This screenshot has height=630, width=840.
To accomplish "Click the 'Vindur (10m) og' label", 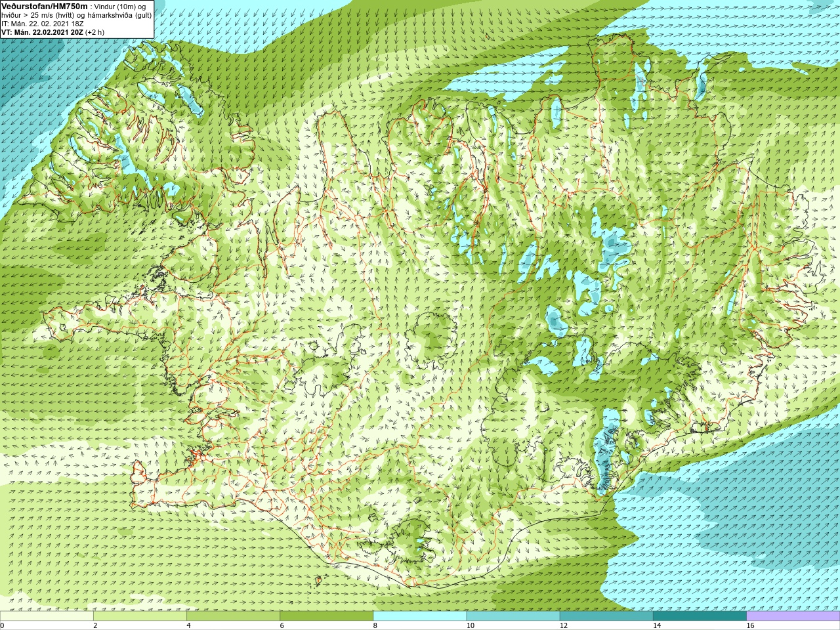I will [x=120, y=7].
